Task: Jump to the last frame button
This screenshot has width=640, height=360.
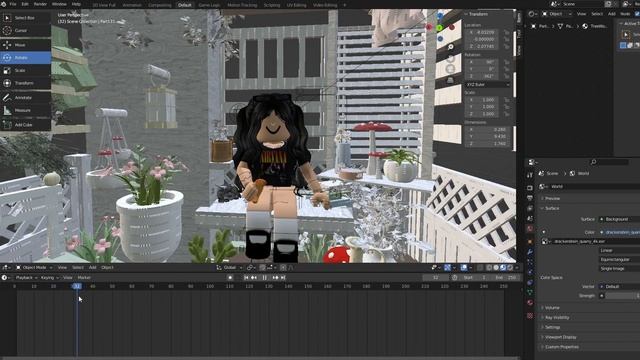Action: pos(283,278)
